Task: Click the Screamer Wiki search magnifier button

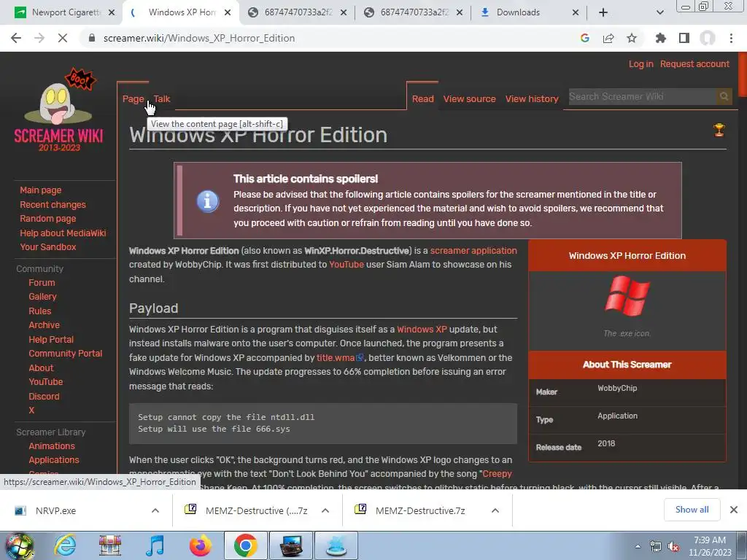Action: click(x=724, y=97)
